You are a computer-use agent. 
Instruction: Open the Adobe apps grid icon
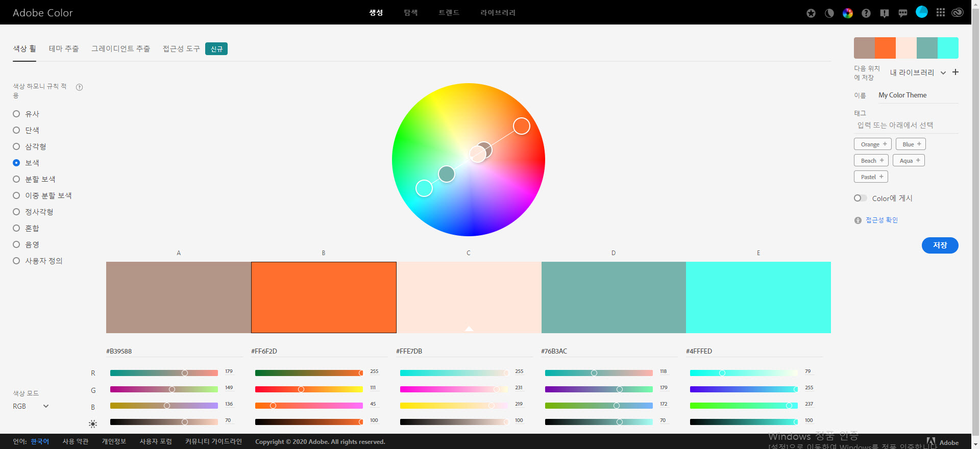(x=940, y=12)
